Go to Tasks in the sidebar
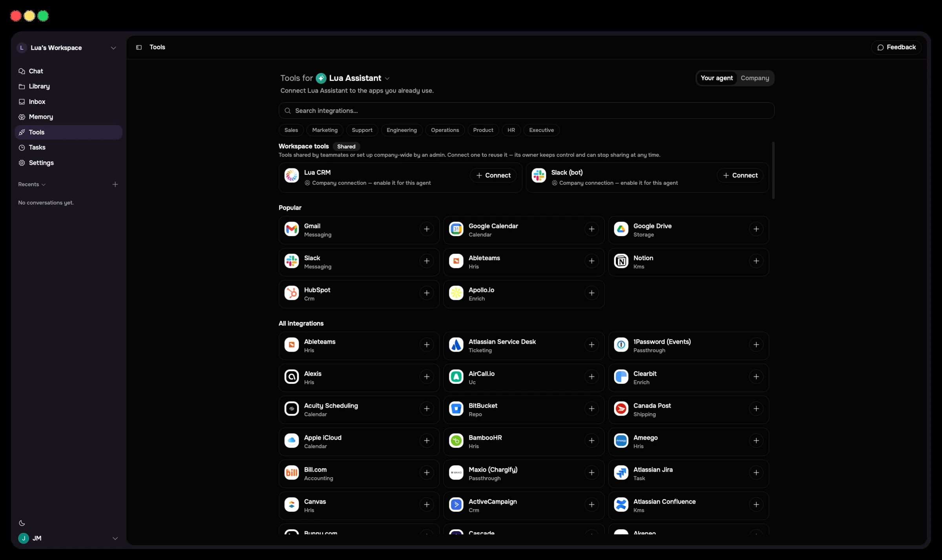942x560 pixels. pos(68,148)
